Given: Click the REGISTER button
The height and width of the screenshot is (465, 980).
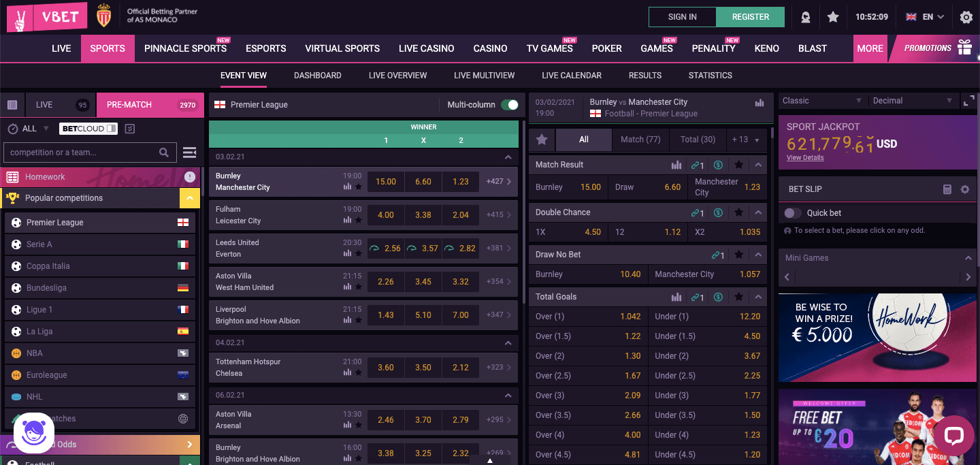Looking at the screenshot, I should pyautogui.click(x=751, y=17).
